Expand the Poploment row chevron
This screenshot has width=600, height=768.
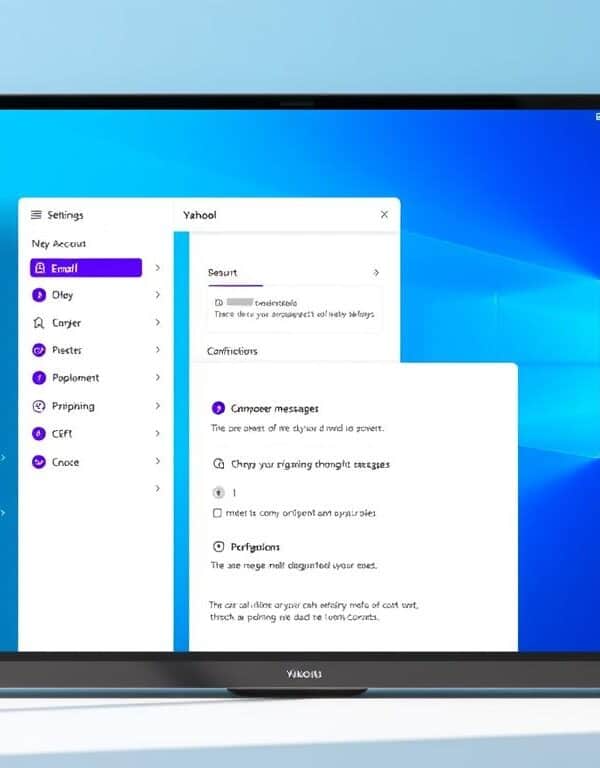pyautogui.click(x=158, y=377)
